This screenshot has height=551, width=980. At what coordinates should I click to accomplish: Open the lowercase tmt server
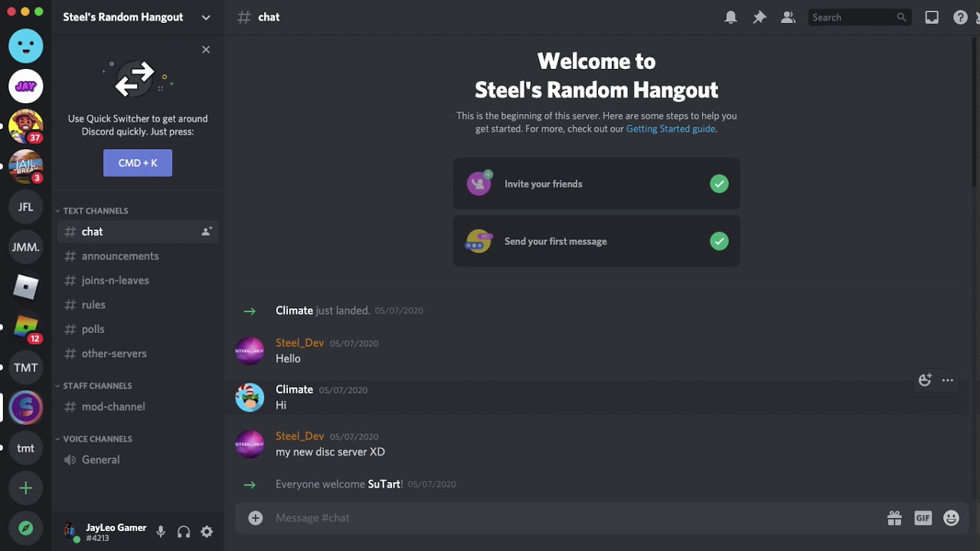point(26,448)
